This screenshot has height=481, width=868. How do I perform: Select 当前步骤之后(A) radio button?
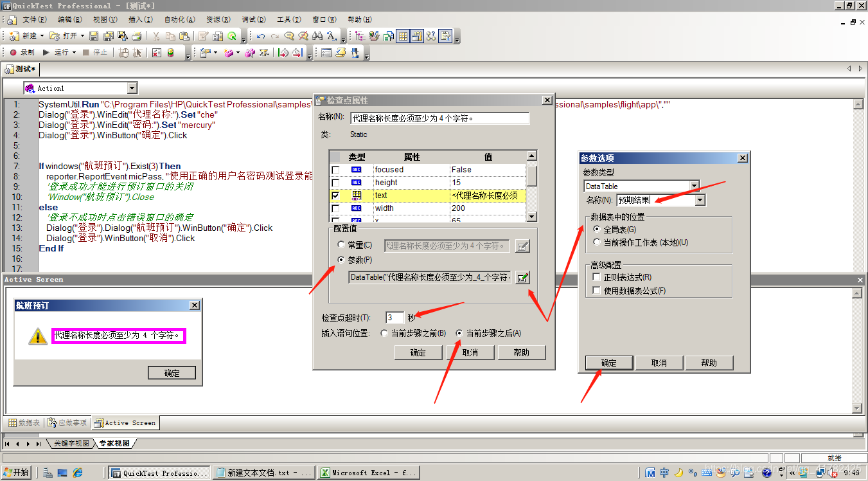[459, 333]
